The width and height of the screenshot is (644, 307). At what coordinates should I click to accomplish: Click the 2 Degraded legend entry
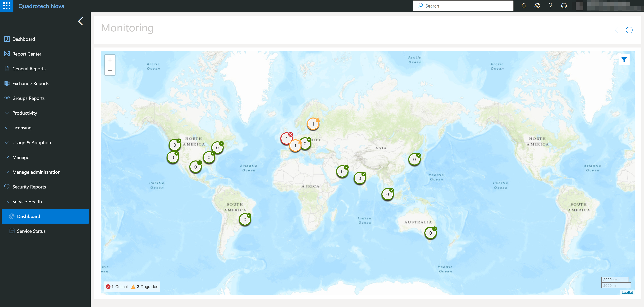pos(145,287)
